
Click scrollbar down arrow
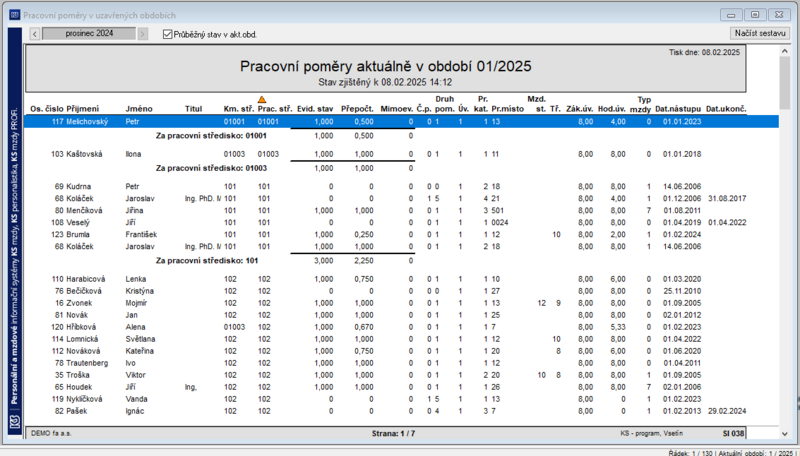coord(785,434)
